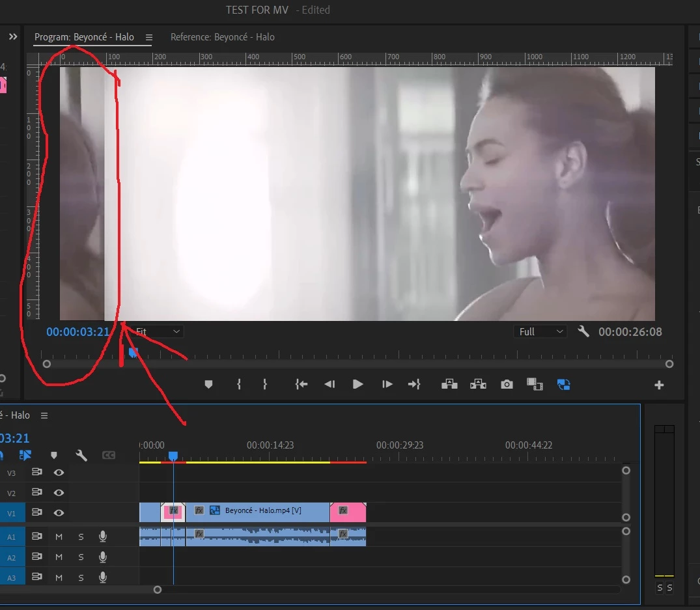Play the Program monitor sequence
700x610 pixels.
click(x=357, y=384)
